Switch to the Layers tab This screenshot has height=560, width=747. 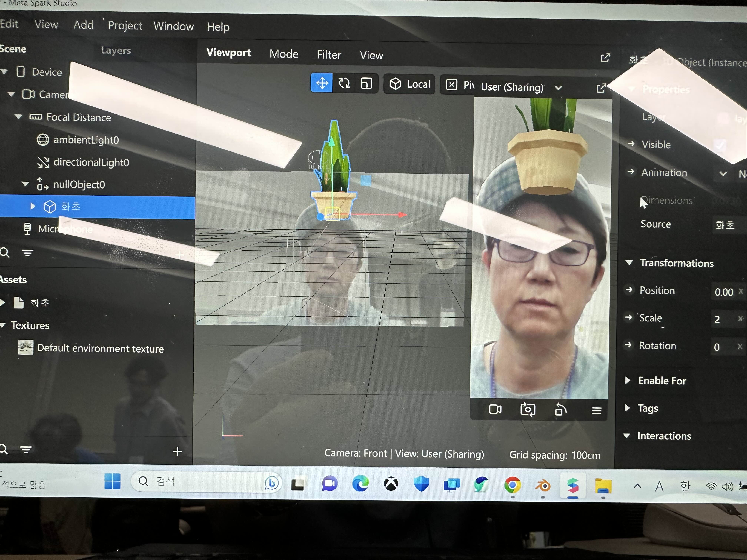pos(116,50)
